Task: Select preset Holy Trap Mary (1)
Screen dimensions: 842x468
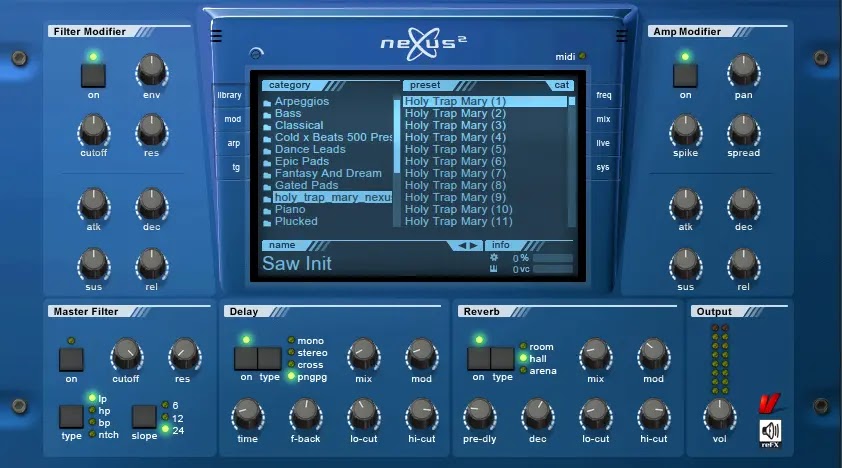Action: pos(484,101)
